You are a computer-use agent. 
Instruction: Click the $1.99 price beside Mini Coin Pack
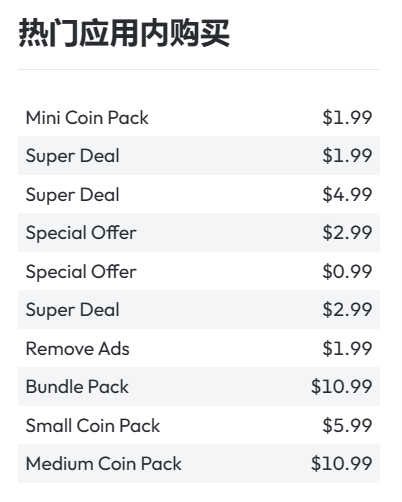347,118
